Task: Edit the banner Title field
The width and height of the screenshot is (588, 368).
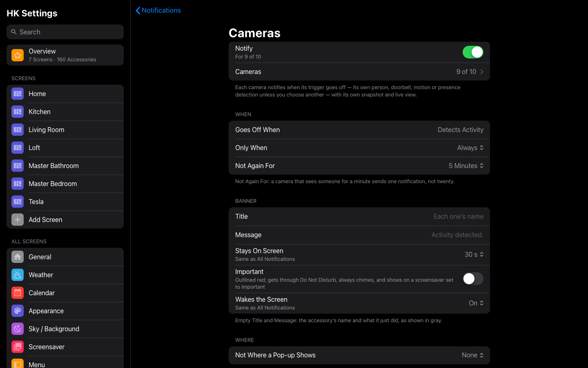Action: [359, 216]
